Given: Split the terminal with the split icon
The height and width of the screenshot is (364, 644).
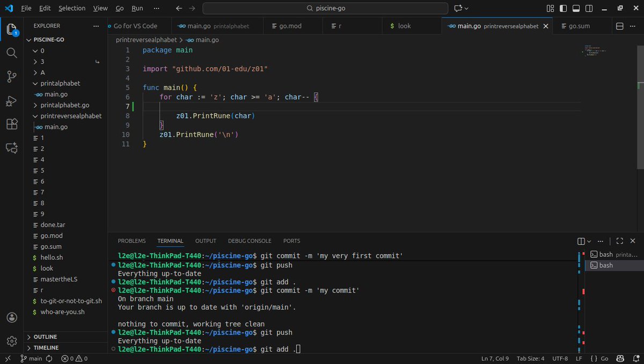Looking at the screenshot, I should coord(581,241).
